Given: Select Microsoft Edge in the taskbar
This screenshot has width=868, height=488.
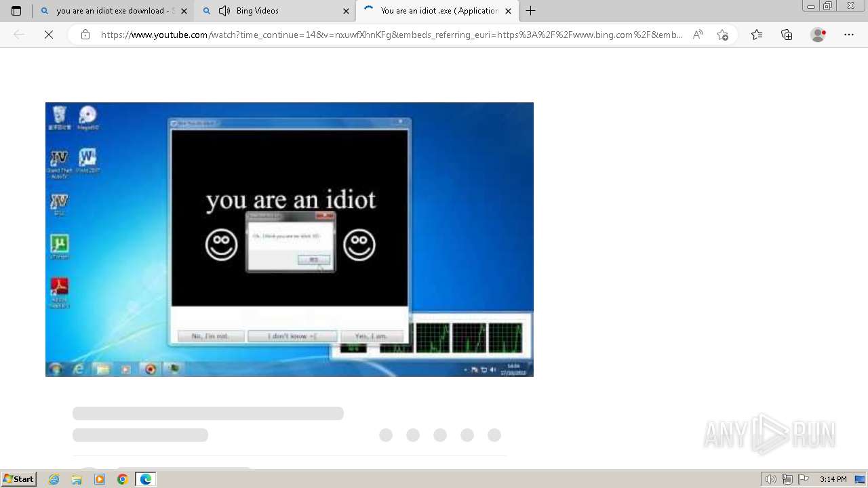Looking at the screenshot, I should tap(146, 479).
